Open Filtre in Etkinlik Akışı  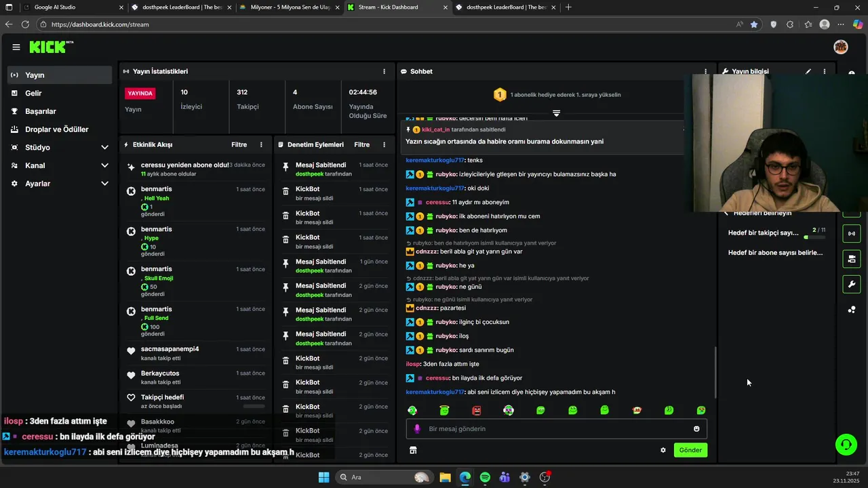coord(239,144)
